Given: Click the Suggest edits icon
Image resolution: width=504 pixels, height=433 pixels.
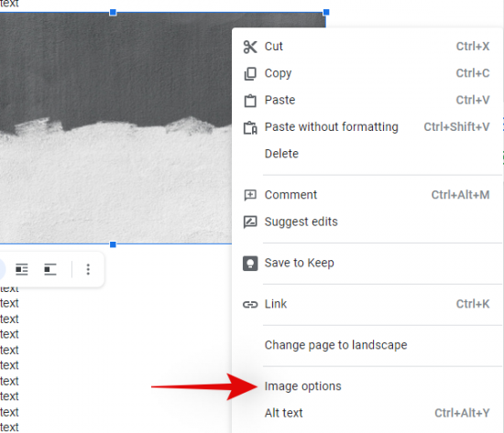Looking at the screenshot, I should pyautogui.click(x=250, y=222).
